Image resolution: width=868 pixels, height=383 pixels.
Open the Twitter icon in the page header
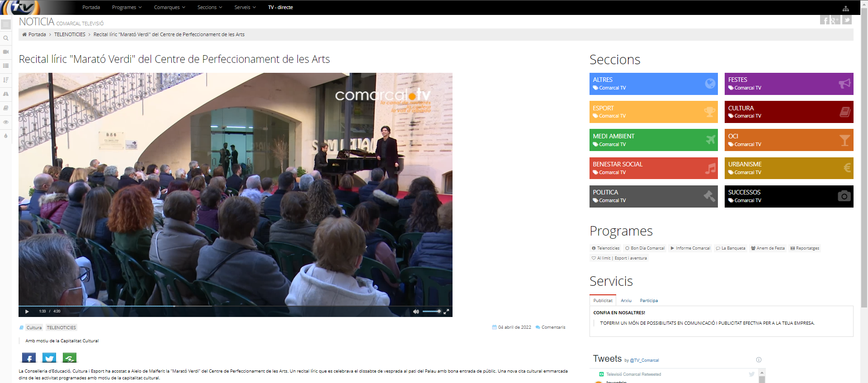847,20
